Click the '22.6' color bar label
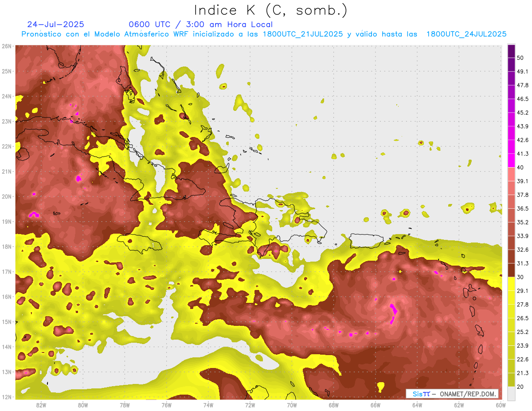This screenshot has height=411, width=532. [522, 360]
